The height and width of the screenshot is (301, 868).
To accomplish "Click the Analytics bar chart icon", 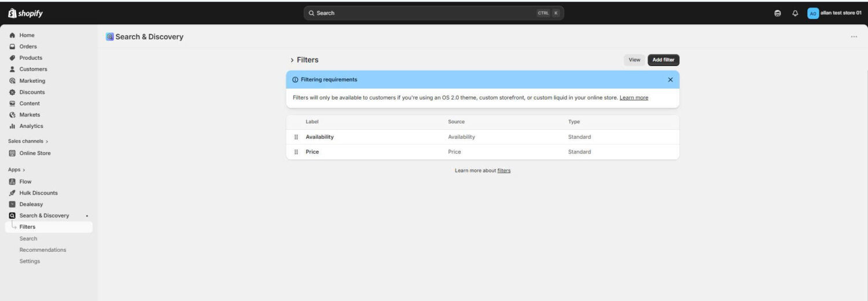I will pos(12,126).
